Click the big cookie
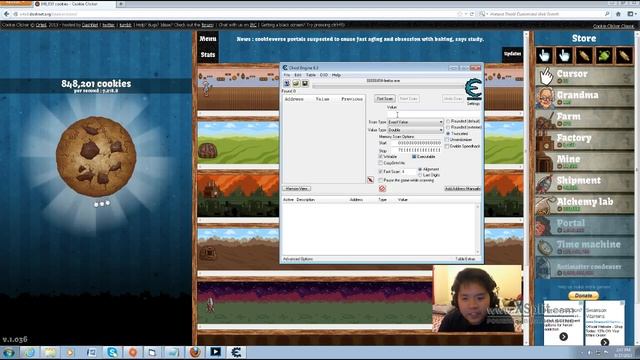This screenshot has width=640, height=360. [x=96, y=156]
